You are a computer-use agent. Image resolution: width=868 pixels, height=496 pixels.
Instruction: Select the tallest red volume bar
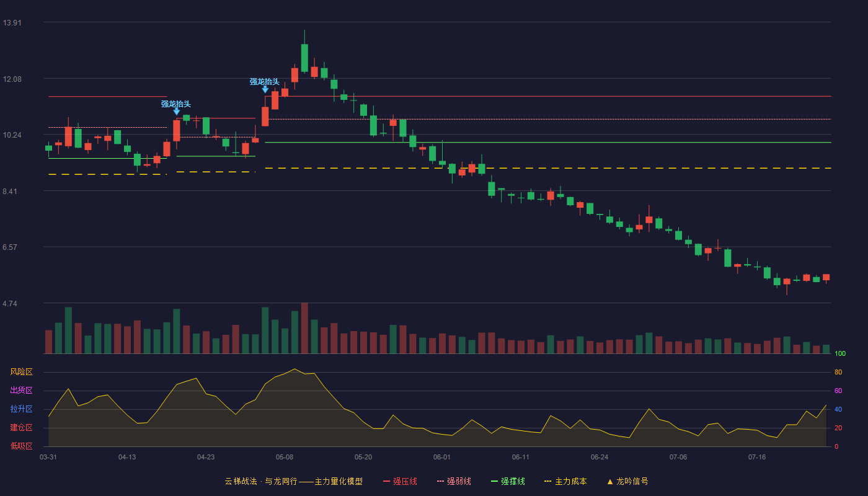[x=304, y=328]
